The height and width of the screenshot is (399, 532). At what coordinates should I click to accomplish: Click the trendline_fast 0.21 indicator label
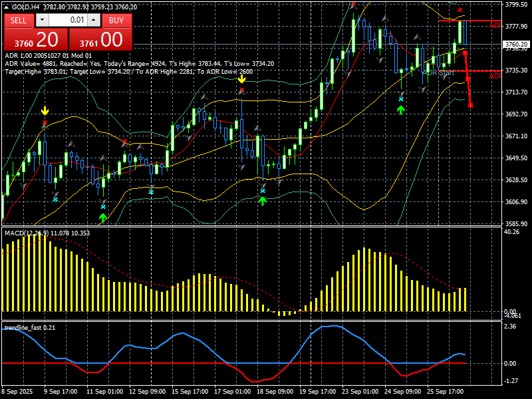click(x=29, y=327)
